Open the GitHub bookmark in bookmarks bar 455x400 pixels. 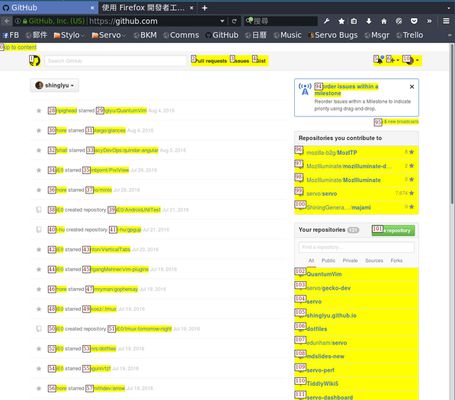[222, 35]
